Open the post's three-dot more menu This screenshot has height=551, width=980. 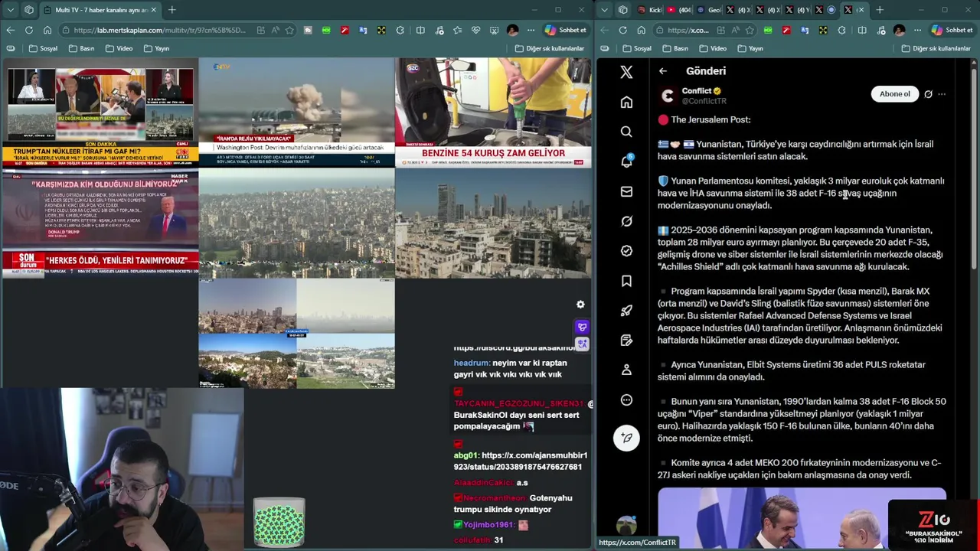point(942,94)
